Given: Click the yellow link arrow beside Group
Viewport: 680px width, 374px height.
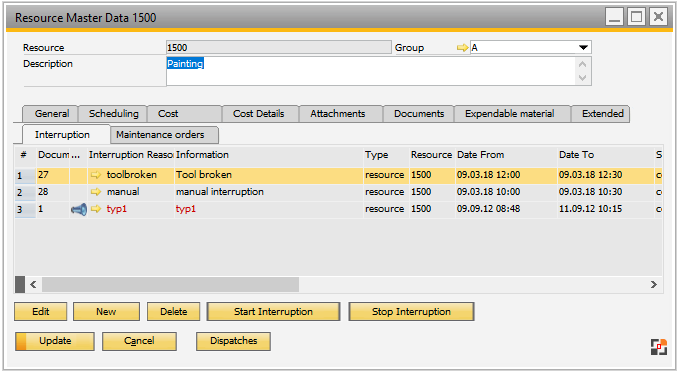Looking at the screenshot, I should pyautogui.click(x=462, y=48).
